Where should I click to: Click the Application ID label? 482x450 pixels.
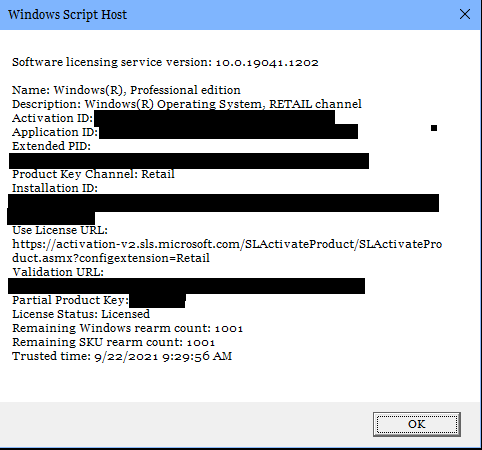pos(55,132)
